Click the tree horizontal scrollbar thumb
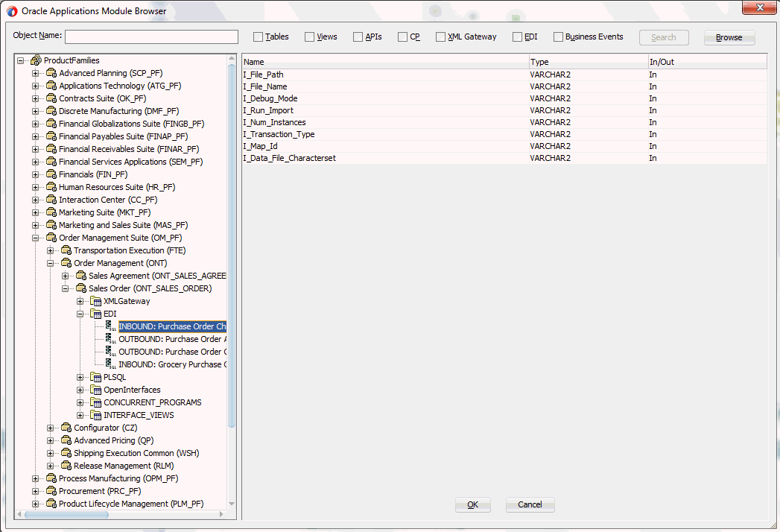780x532 pixels. pyautogui.click(x=66, y=515)
